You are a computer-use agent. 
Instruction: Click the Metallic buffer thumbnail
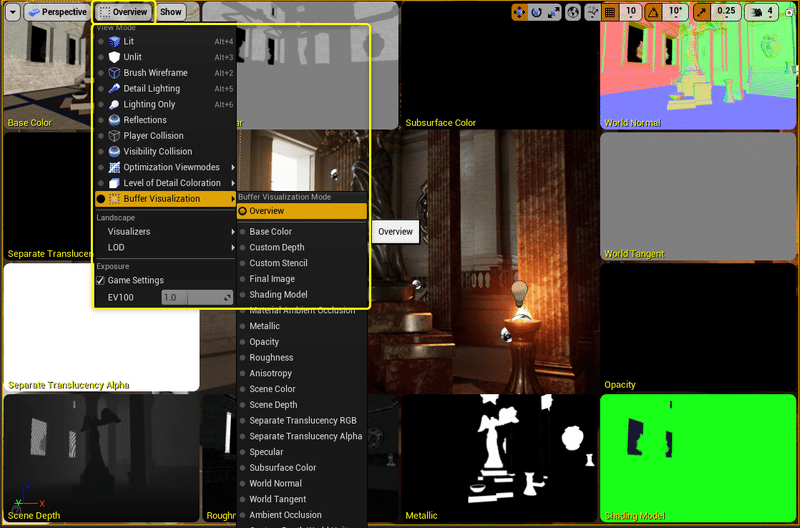499,458
